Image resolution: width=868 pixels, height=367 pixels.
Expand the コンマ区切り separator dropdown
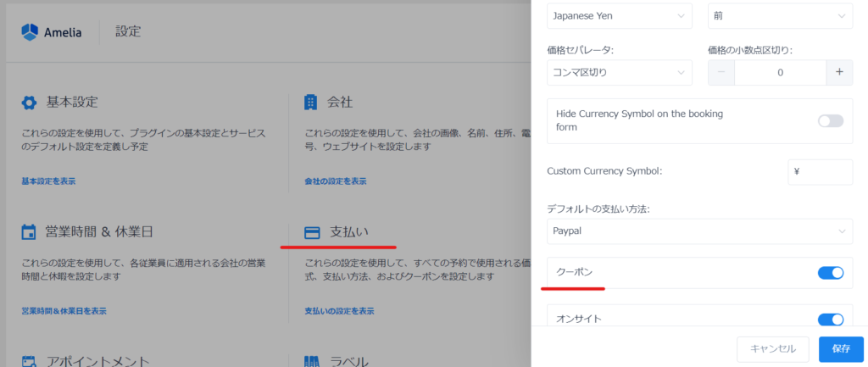click(x=620, y=72)
